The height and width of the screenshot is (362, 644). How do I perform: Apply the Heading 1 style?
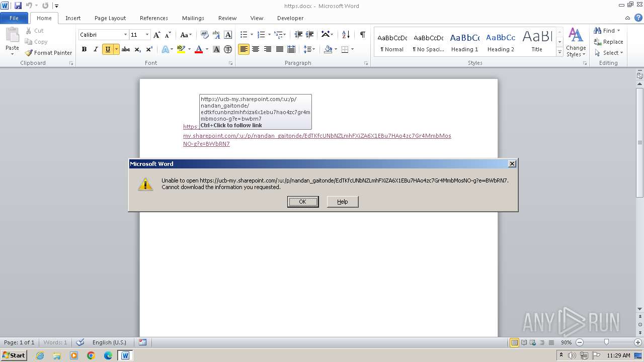click(x=464, y=42)
